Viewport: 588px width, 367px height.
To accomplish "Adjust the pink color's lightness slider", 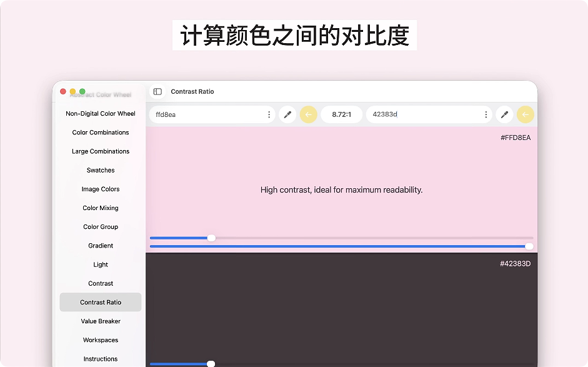I will pyautogui.click(x=211, y=238).
